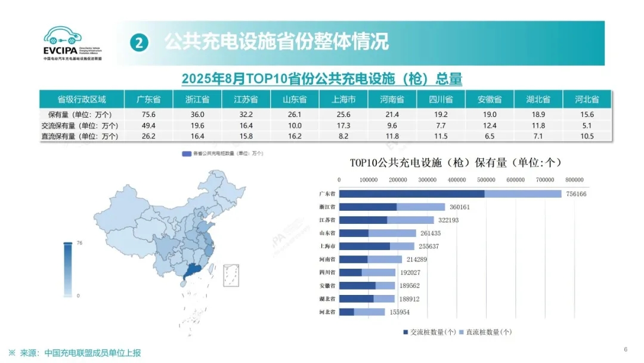Select the 广东省 column header in the table

[148, 99]
